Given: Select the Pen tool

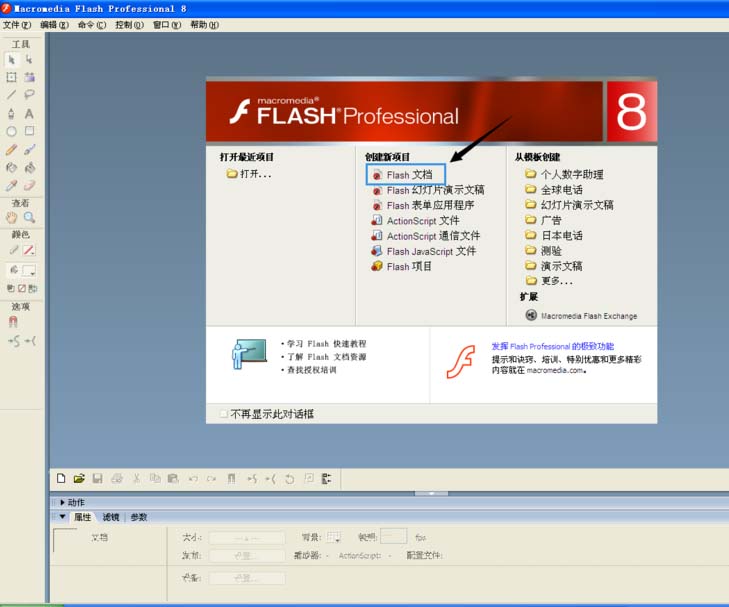Looking at the screenshot, I should 12,113.
